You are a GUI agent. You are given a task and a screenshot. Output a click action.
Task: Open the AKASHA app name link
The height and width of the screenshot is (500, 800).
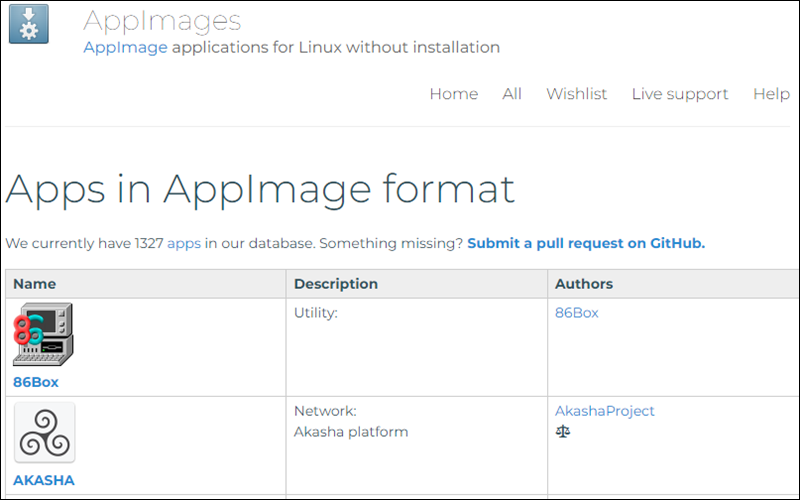[44, 480]
